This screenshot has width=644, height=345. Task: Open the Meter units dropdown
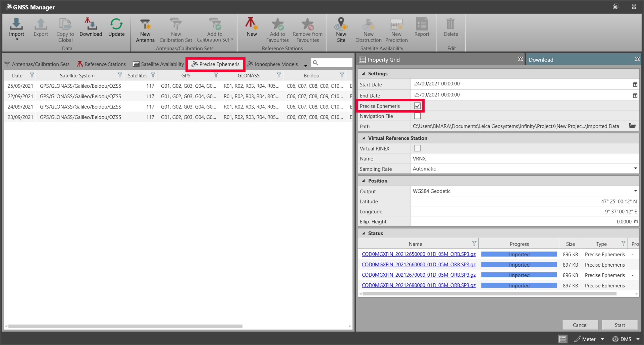(x=602, y=339)
